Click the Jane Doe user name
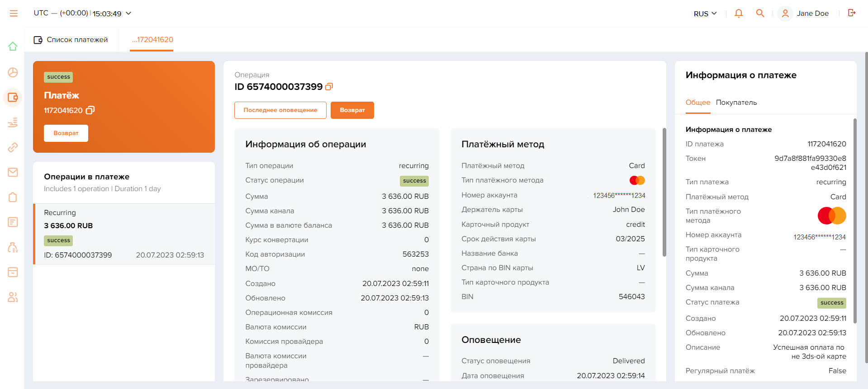The image size is (868, 389). 813,14
